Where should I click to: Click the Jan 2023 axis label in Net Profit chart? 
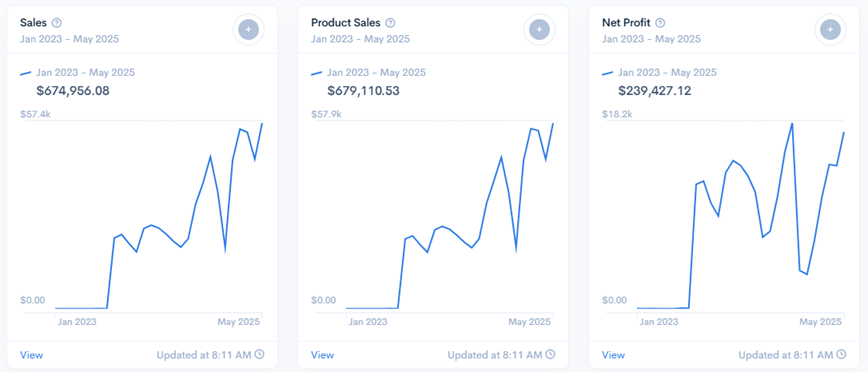[x=659, y=322]
